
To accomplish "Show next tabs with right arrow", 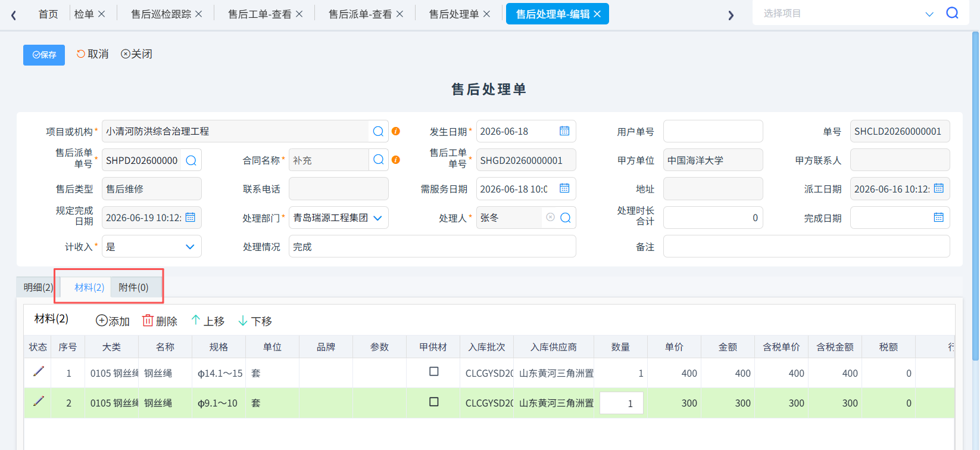I will click(731, 15).
